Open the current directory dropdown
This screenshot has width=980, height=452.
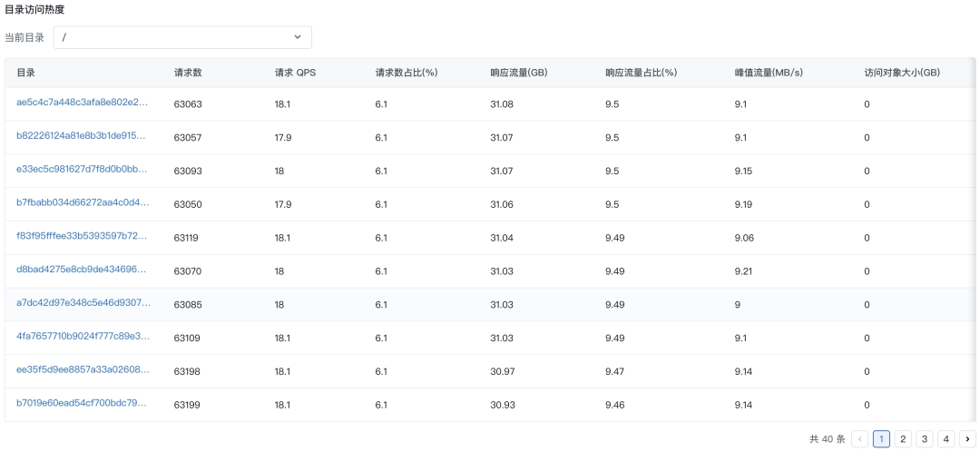(x=182, y=37)
